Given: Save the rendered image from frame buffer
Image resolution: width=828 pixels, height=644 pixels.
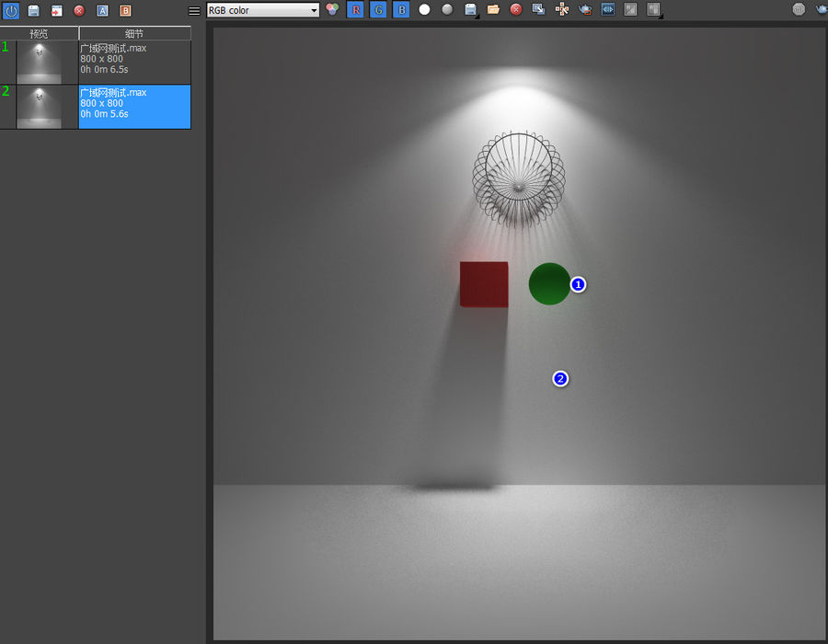Looking at the screenshot, I should 470,9.
